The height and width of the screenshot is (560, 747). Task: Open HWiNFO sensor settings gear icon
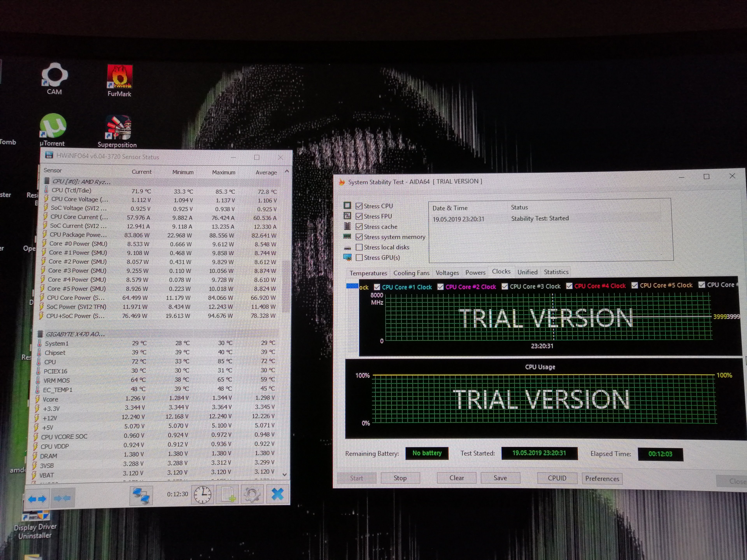pyautogui.click(x=252, y=494)
